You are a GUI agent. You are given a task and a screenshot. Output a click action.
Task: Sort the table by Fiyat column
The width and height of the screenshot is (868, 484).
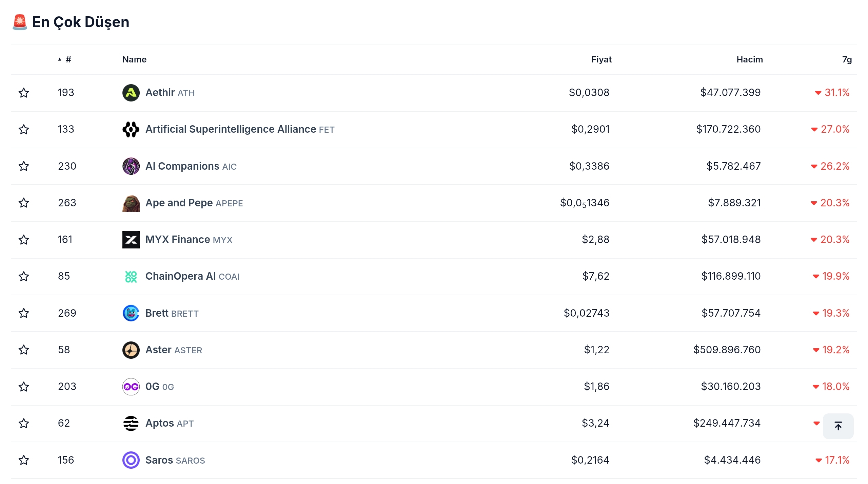(601, 60)
